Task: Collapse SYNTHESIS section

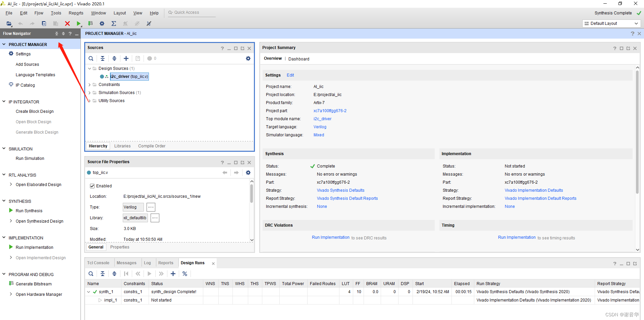Action: [4, 201]
